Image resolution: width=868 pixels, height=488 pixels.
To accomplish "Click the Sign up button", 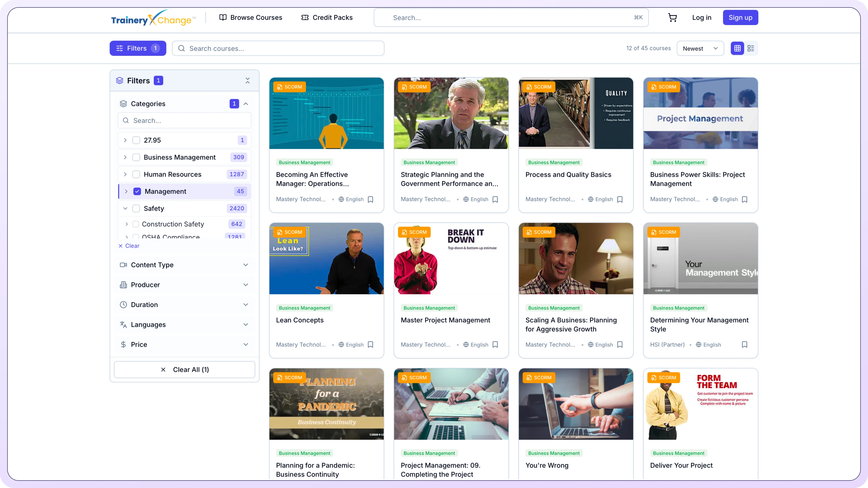I will click(740, 18).
